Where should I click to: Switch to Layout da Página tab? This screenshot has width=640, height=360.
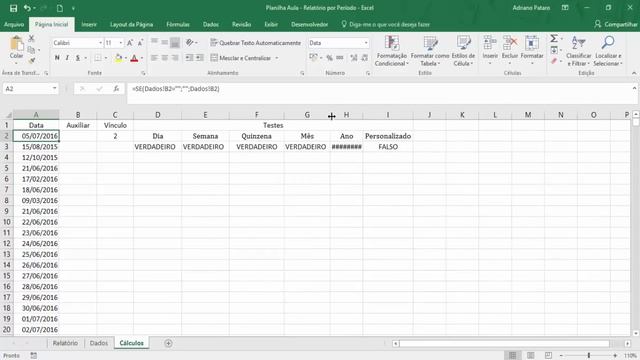click(131, 24)
